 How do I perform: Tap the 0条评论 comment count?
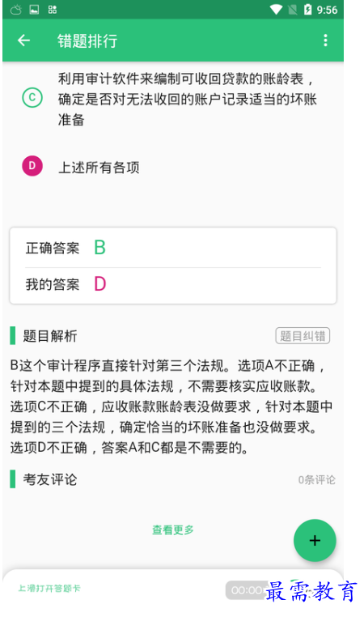point(316,479)
